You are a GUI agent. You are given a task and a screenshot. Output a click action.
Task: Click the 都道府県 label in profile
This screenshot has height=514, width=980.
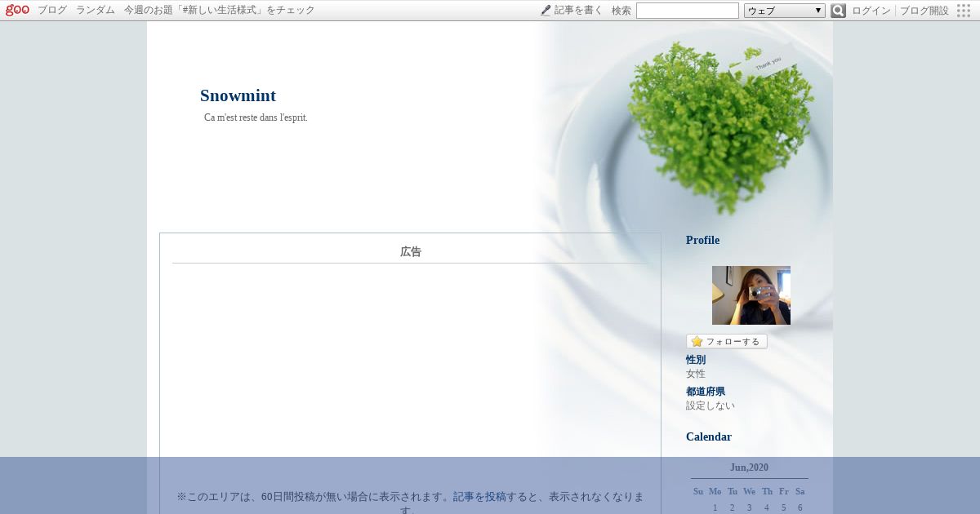coord(706,392)
